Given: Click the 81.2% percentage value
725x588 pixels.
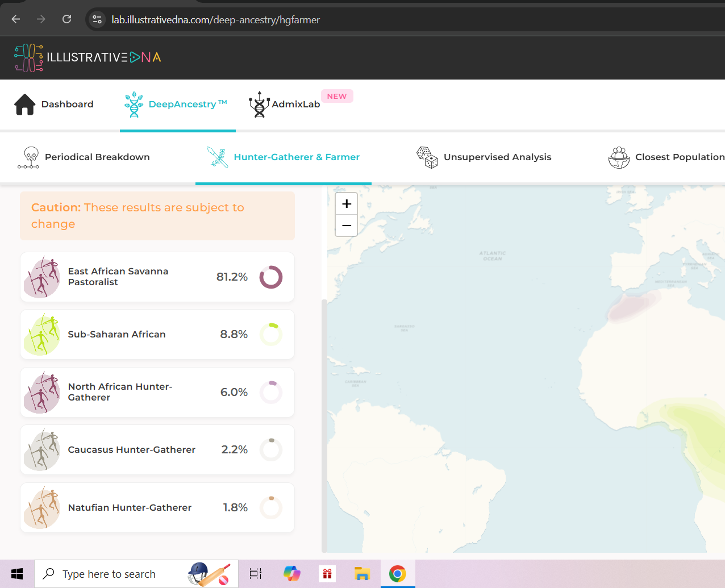Looking at the screenshot, I should (x=232, y=277).
